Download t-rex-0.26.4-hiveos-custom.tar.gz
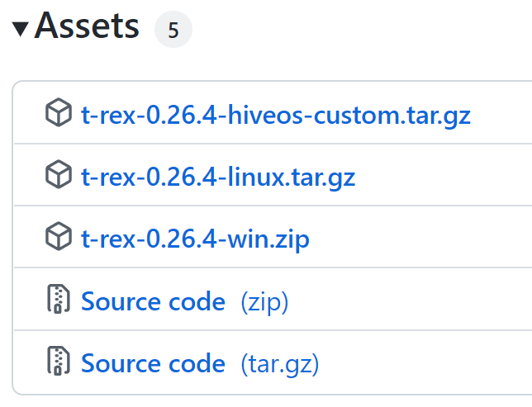 (x=275, y=115)
